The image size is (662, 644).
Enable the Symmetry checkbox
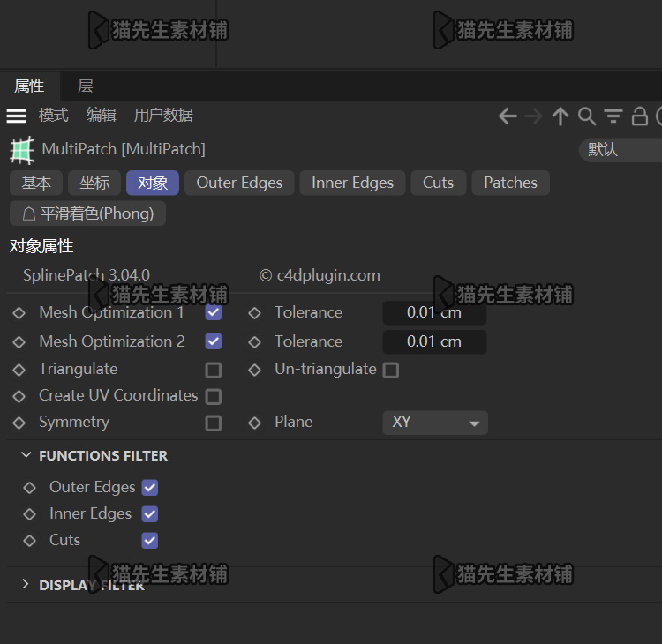tap(214, 423)
